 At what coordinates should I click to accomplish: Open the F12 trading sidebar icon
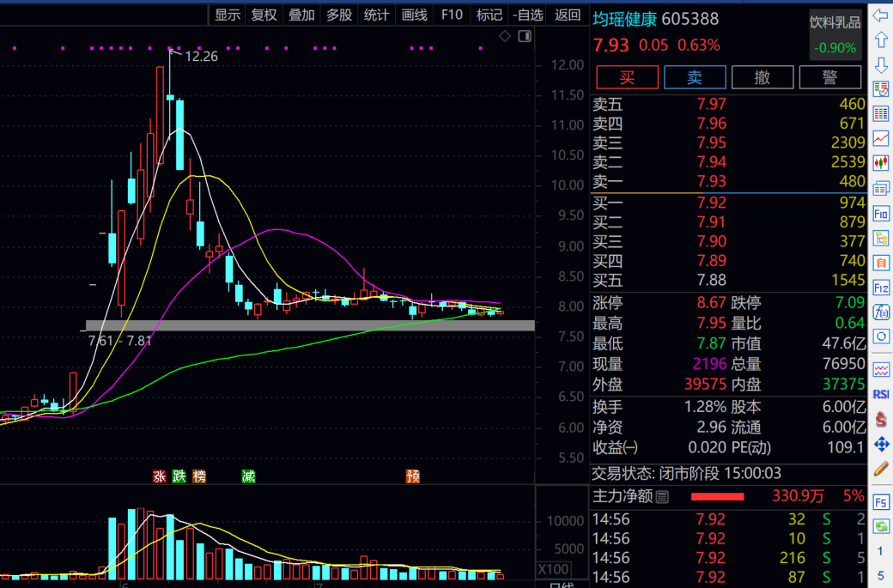click(880, 288)
